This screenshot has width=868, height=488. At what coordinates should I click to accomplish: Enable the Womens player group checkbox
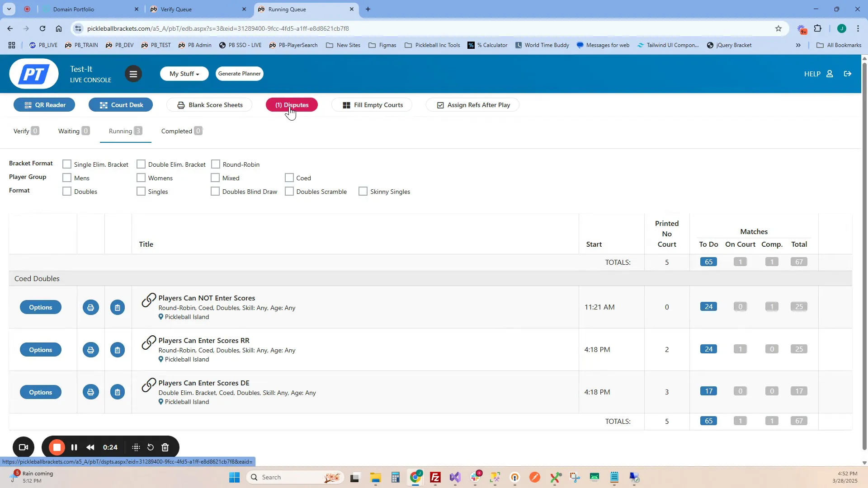[141, 178]
